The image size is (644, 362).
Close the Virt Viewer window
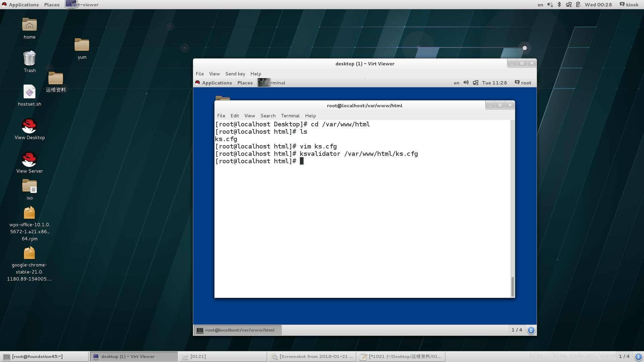(532, 63)
